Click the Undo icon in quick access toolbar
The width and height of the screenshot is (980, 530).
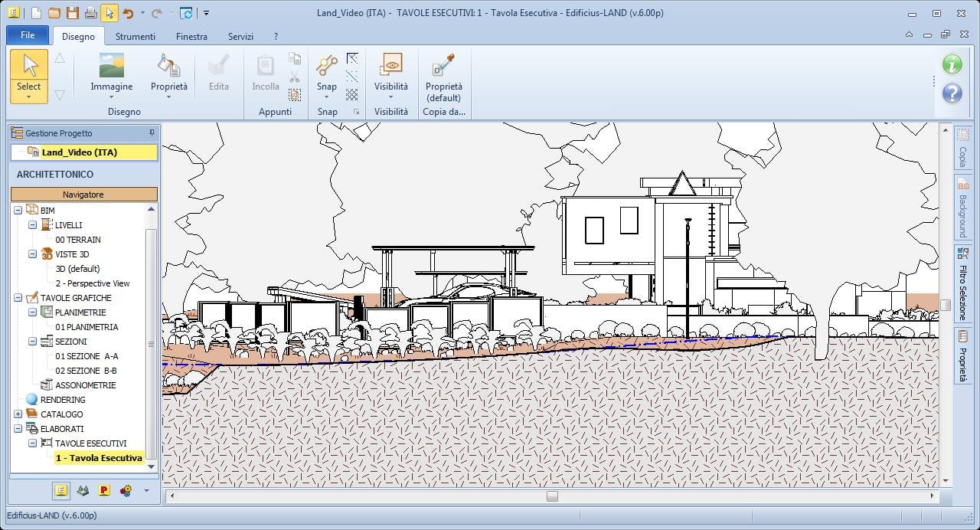[130, 13]
